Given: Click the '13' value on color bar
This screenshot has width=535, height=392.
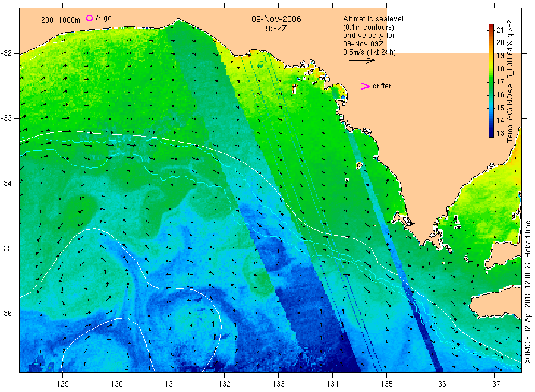Looking at the screenshot, I should tap(500, 133).
